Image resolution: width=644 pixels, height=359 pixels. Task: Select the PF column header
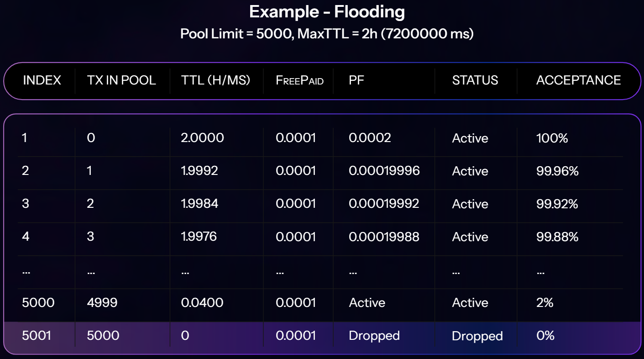pyautogui.click(x=356, y=80)
